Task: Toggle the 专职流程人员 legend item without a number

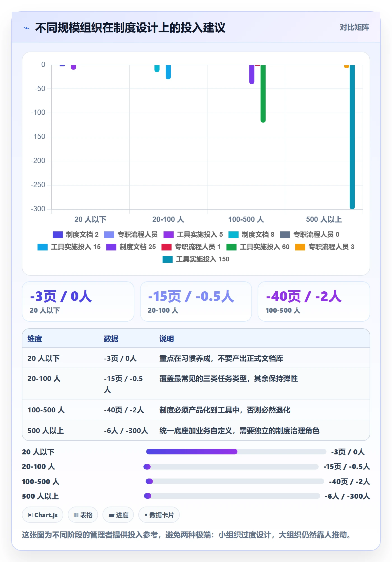Action: coord(131,234)
